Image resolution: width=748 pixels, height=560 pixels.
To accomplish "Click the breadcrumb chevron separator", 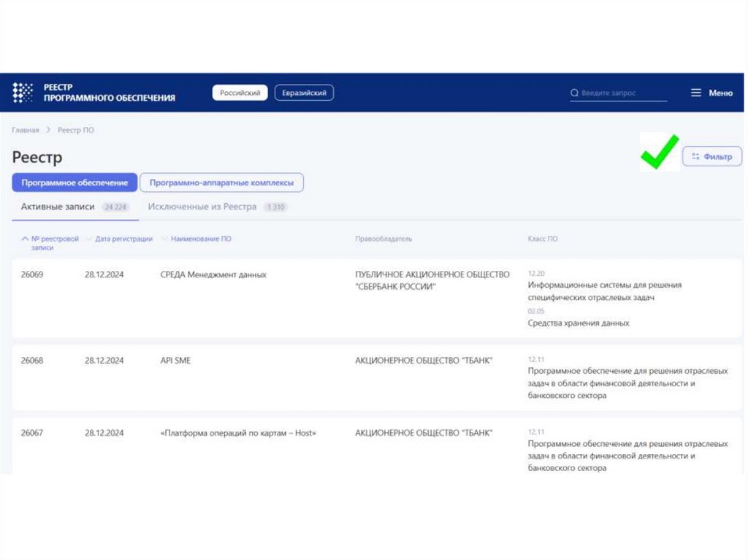I will click(48, 130).
